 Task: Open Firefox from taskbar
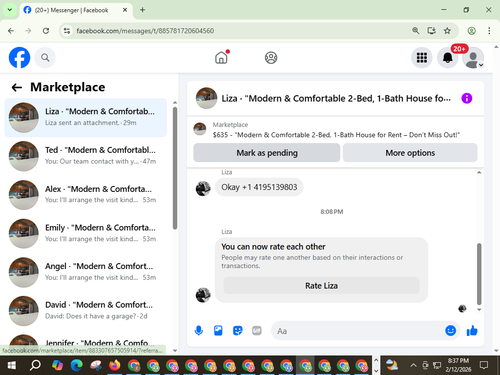point(115,365)
